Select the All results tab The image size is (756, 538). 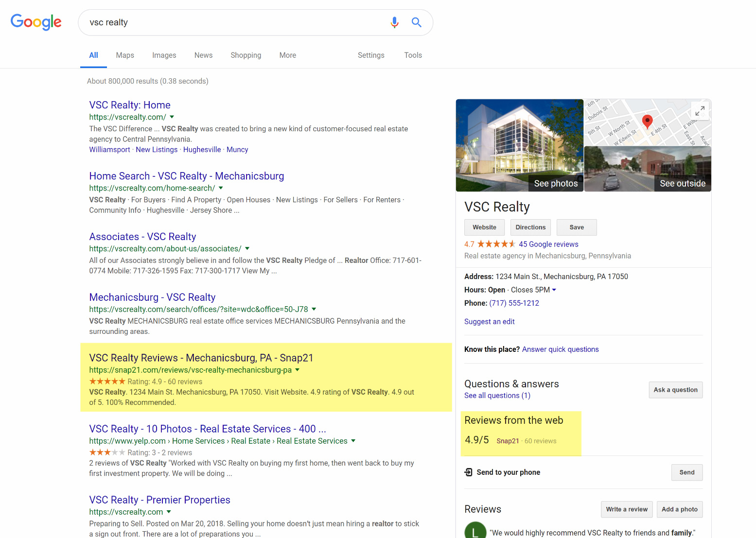[x=93, y=55]
